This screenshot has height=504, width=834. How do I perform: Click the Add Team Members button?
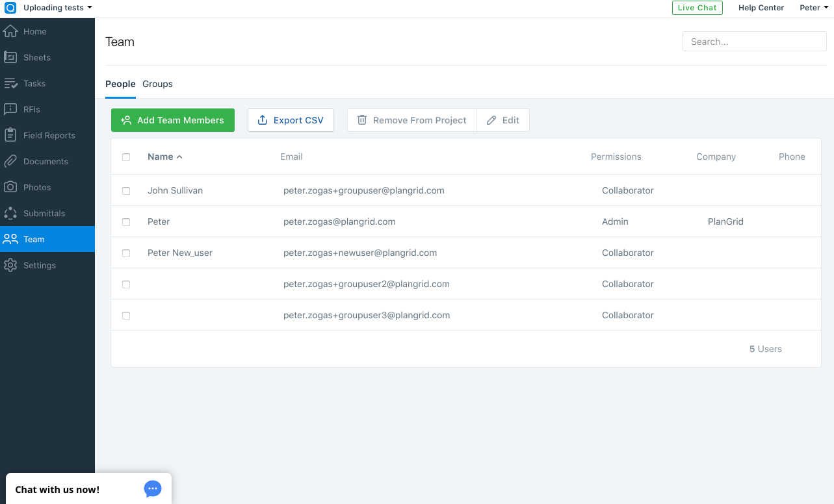click(173, 120)
